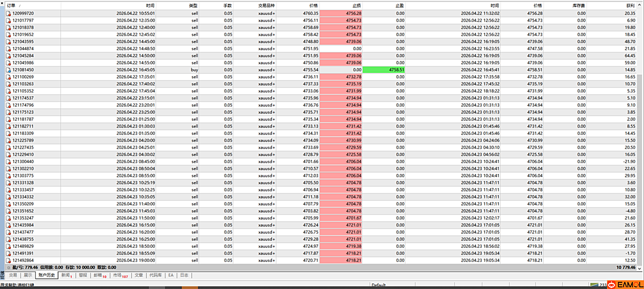This screenshot has height=289, width=644.
Task: Open the 日志 journal tab
Action: click(184, 275)
